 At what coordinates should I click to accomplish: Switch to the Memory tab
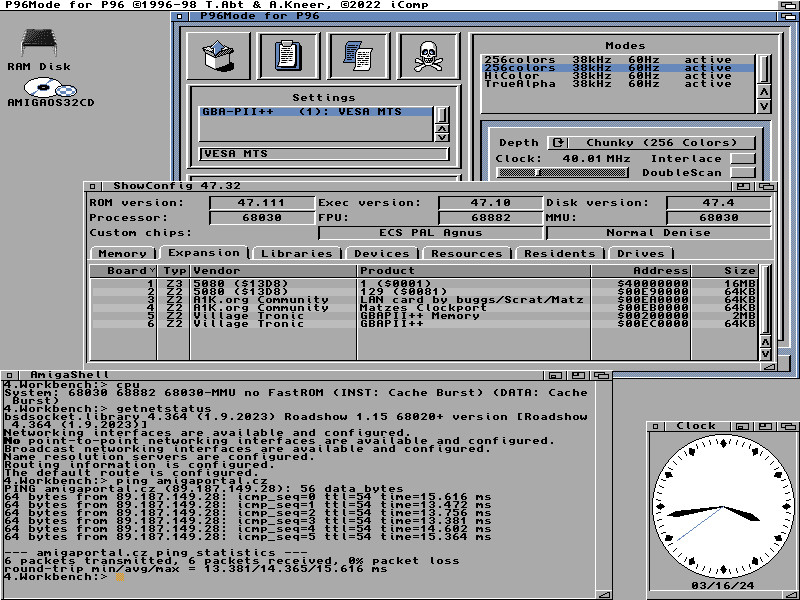click(x=122, y=254)
